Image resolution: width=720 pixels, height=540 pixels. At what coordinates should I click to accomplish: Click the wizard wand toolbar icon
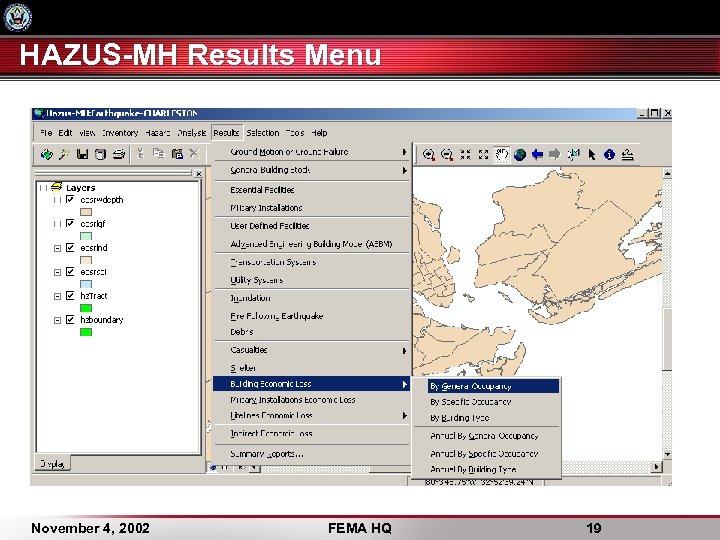point(64,154)
